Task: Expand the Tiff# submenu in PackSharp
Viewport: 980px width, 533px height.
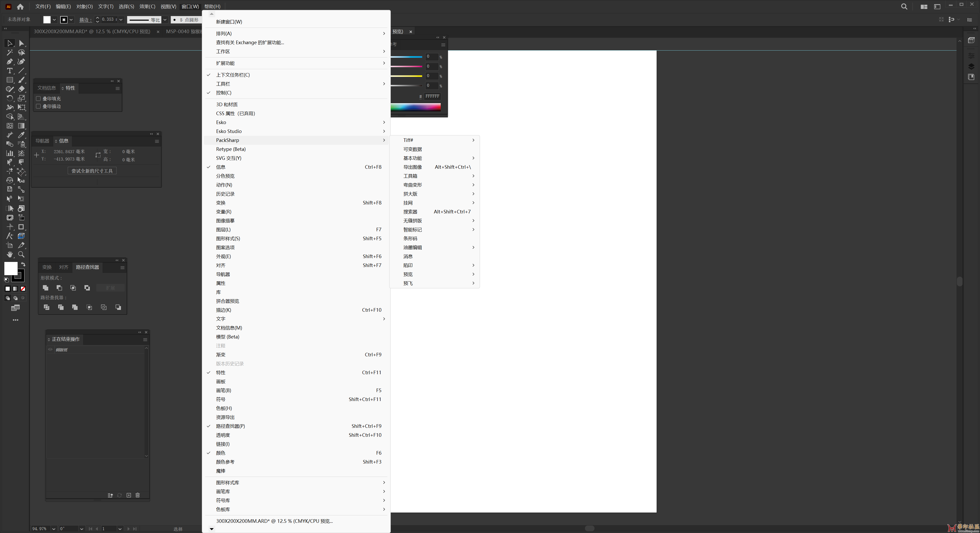Action: pyautogui.click(x=434, y=140)
